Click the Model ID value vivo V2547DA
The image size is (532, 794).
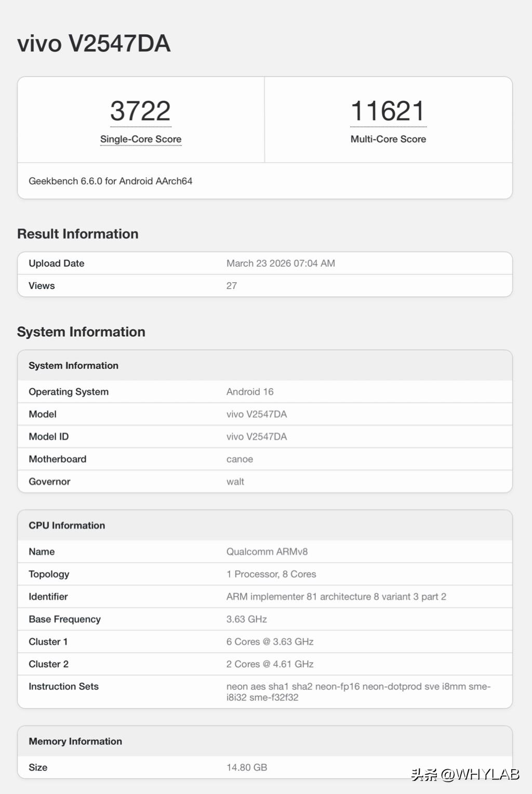257,436
